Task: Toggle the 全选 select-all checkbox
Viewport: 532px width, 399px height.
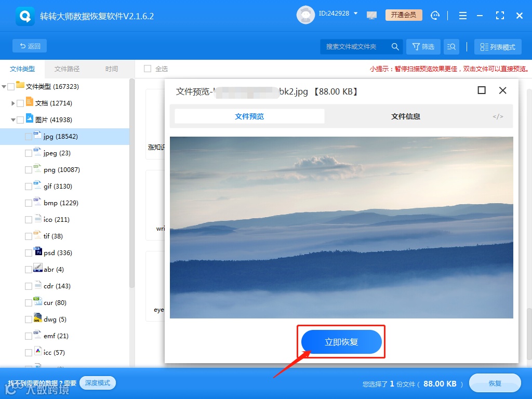Action: (x=148, y=69)
